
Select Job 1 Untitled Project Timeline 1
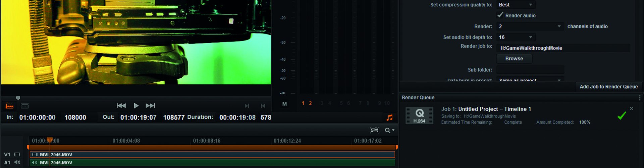pyautogui.click(x=486, y=109)
